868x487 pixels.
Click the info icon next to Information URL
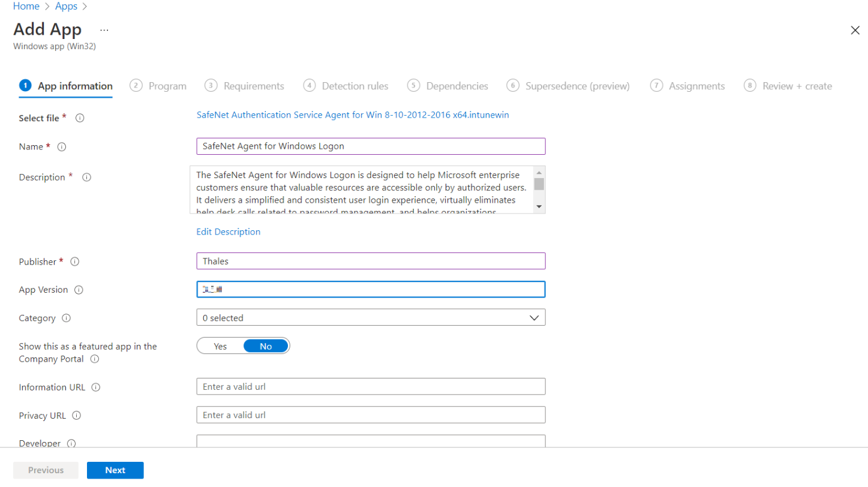[x=96, y=387]
